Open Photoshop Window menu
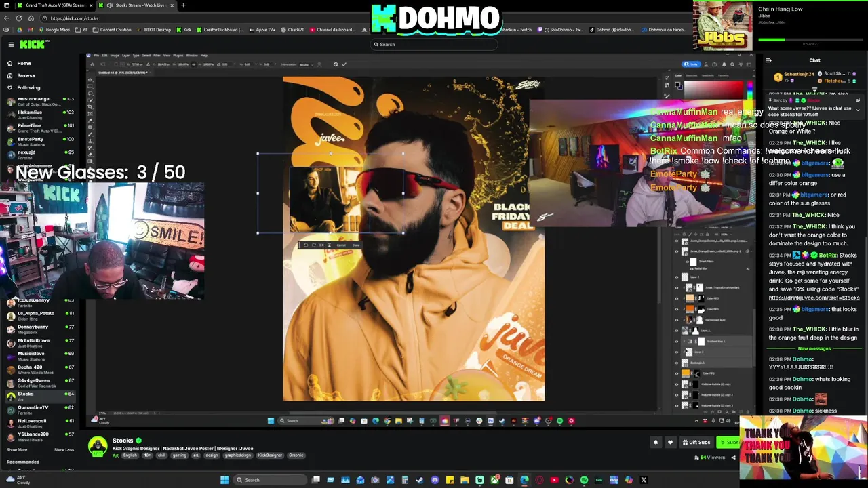This screenshot has width=868, height=488. click(192, 55)
